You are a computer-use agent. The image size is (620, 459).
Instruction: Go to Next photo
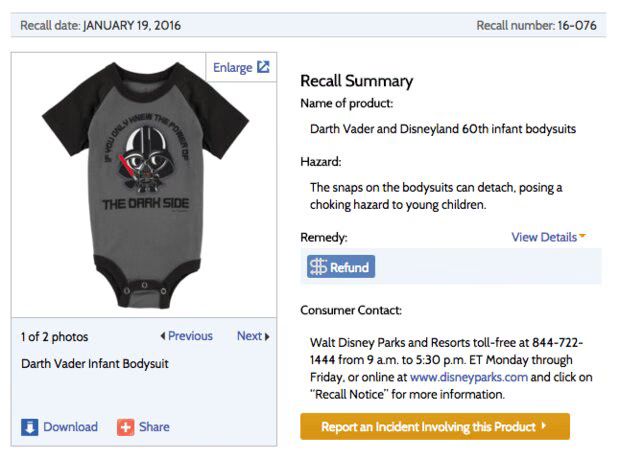(x=253, y=336)
